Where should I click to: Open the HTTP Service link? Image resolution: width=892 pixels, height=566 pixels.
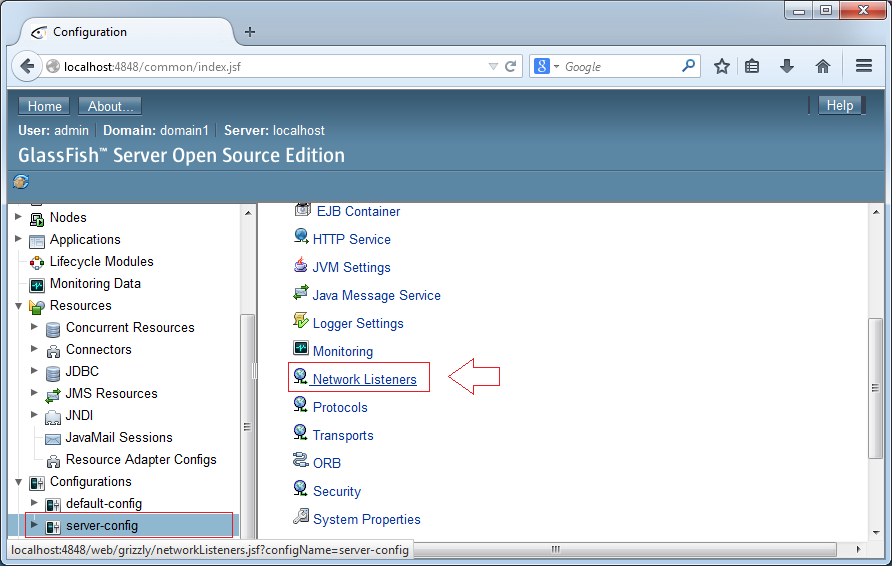[352, 239]
